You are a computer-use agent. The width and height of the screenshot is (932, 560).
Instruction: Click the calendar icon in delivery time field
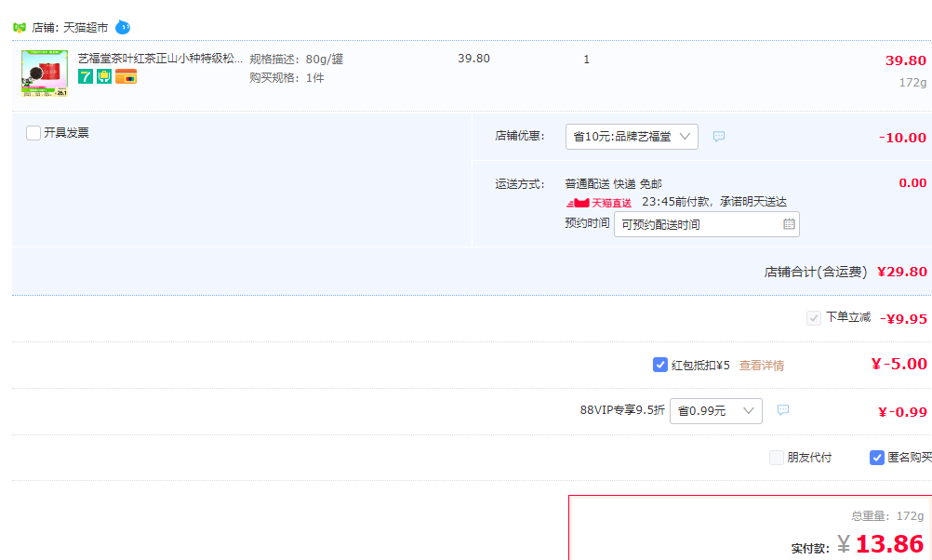789,224
